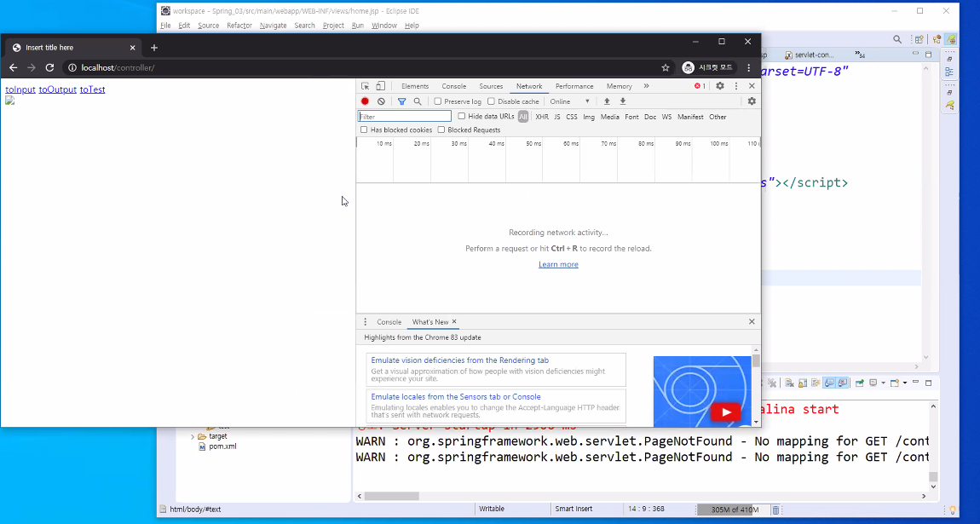Go back in the Chrome browser

click(13, 67)
